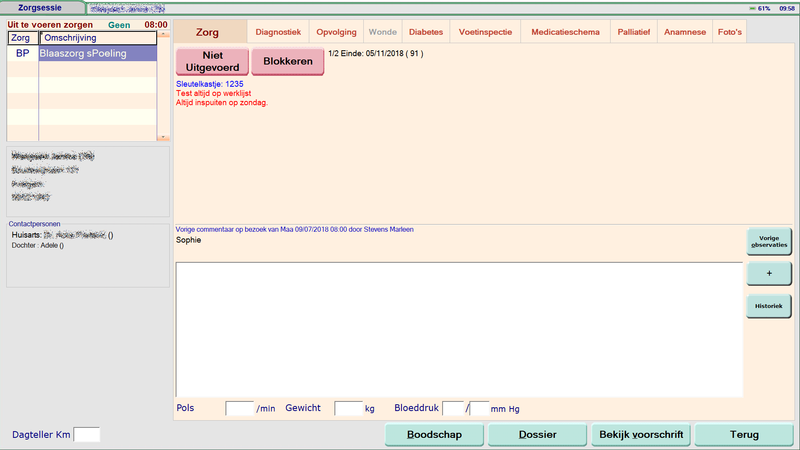Click the Dagteller Km field
800x450 pixels.
click(87, 434)
